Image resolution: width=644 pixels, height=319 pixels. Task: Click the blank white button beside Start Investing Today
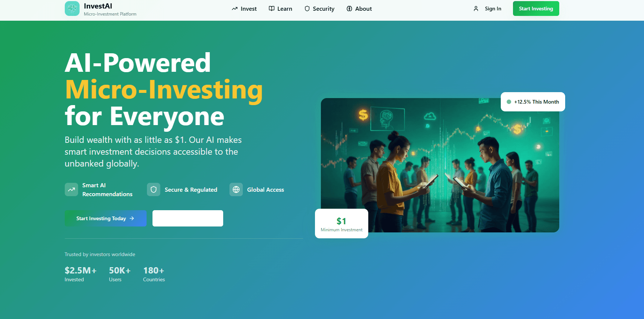point(188,218)
